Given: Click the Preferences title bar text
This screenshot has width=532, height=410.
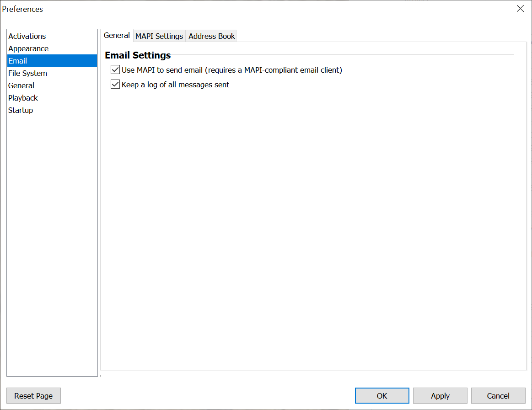Looking at the screenshot, I should pyautogui.click(x=22, y=9).
